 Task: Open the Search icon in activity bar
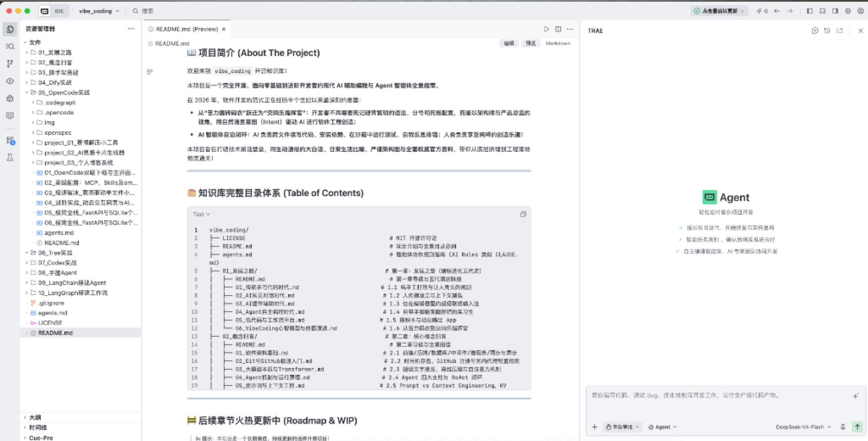10,46
